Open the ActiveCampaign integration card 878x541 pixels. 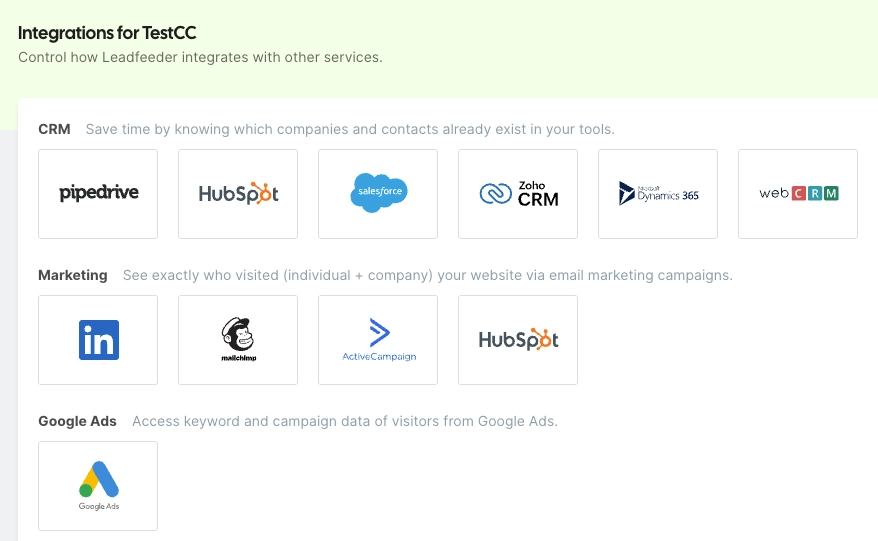(x=378, y=340)
